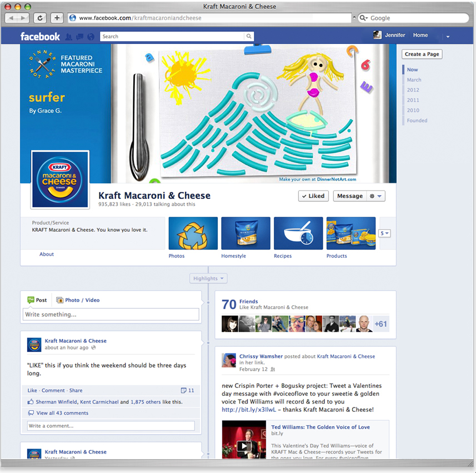The image size is (476, 473).
Task: Open the Products thumbnail
Action: point(351,233)
